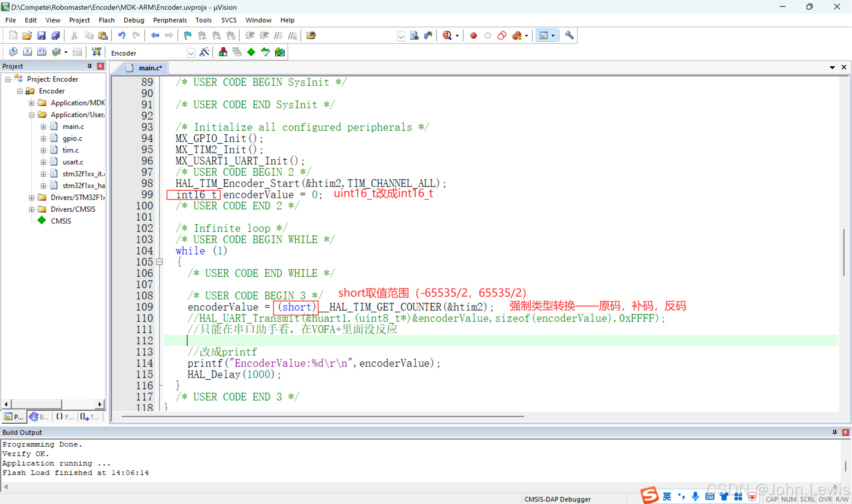Image resolution: width=852 pixels, height=504 pixels.
Task: Open the Encoder target dropdown
Action: pyautogui.click(x=191, y=53)
